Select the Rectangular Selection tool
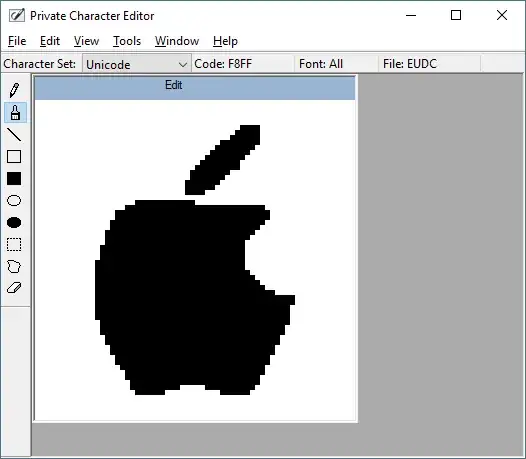This screenshot has width=526, height=459. click(14, 245)
